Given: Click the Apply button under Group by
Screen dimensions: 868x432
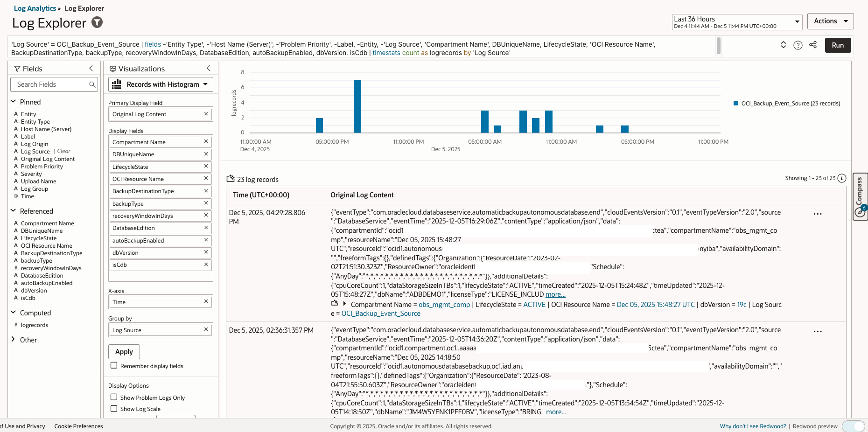Looking at the screenshot, I should click(124, 351).
